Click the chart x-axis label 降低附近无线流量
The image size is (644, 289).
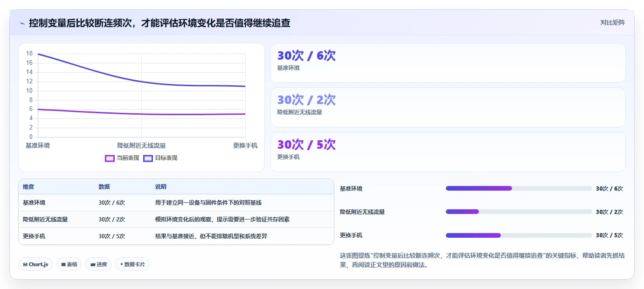tap(141, 145)
